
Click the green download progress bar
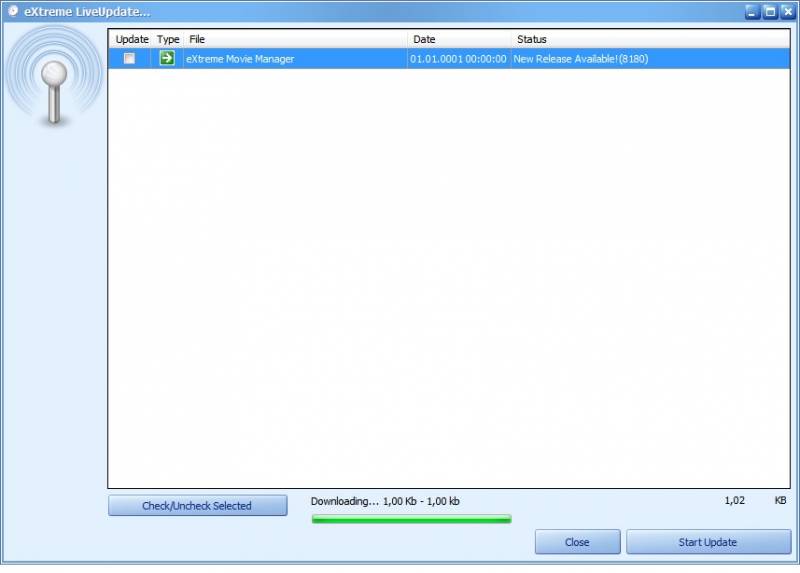(411, 519)
